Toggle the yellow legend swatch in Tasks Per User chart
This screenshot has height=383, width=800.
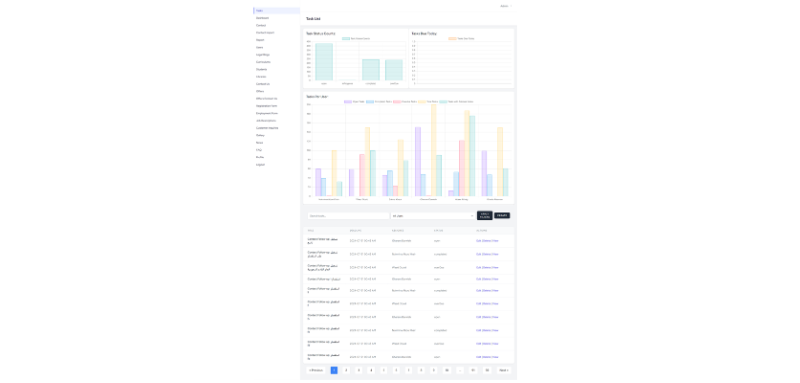(422, 101)
